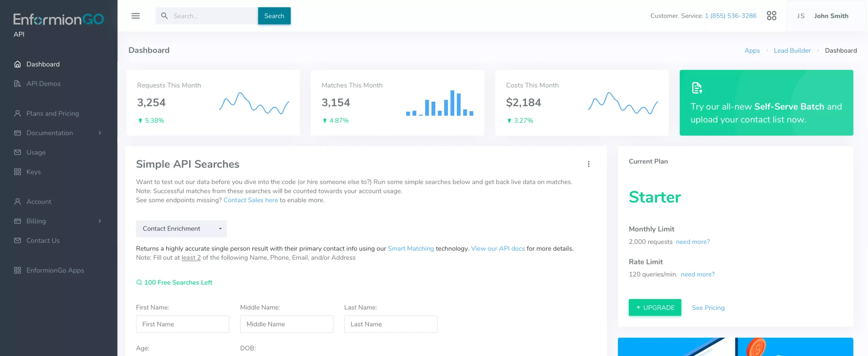Click the promotional image below Current Plan
This screenshot has width=868, height=356.
735,347
